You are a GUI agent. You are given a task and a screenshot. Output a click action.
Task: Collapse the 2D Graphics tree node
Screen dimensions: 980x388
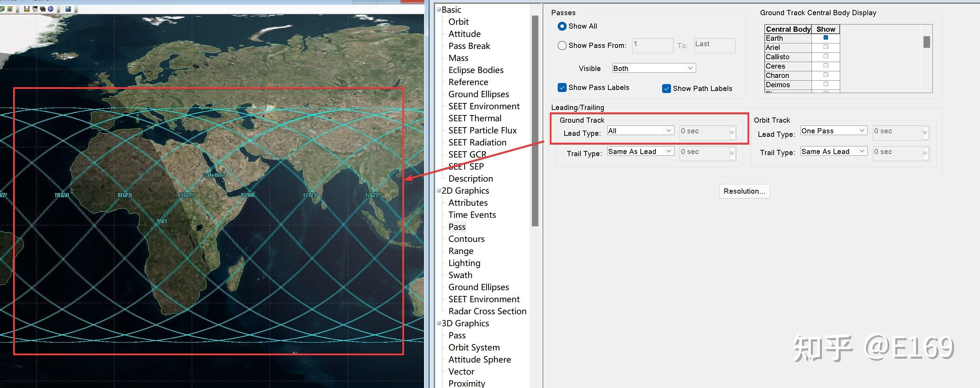(x=439, y=191)
